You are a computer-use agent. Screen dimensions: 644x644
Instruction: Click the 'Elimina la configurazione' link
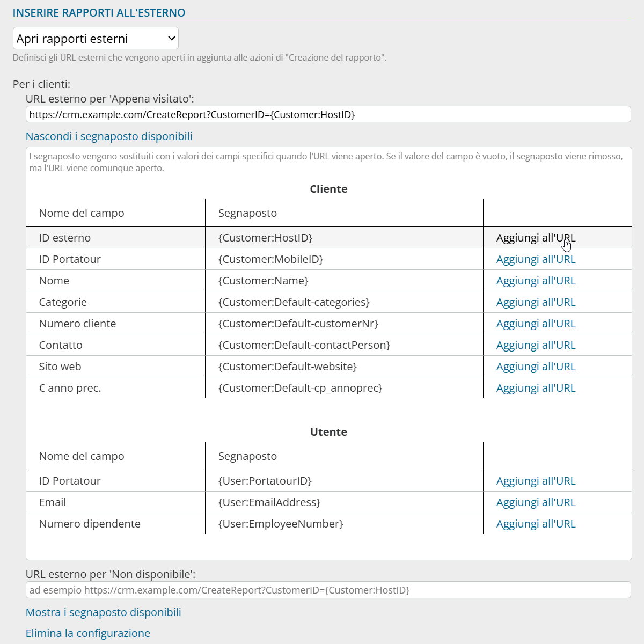pos(88,633)
